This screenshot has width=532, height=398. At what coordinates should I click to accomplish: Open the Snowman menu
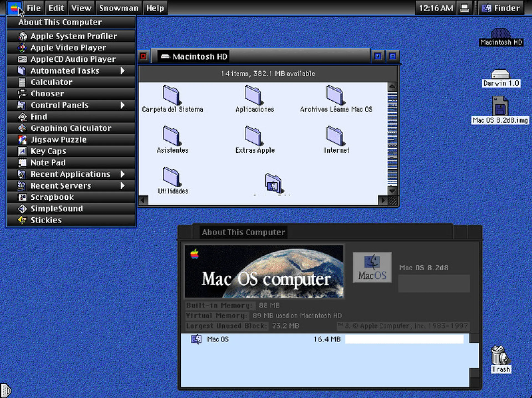[x=119, y=7]
